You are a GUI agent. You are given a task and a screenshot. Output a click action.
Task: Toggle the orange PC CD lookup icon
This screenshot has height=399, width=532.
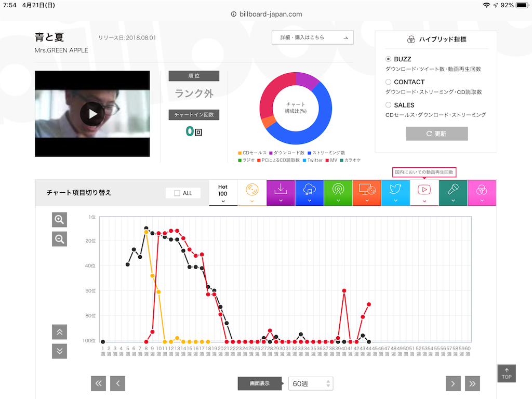(x=367, y=193)
